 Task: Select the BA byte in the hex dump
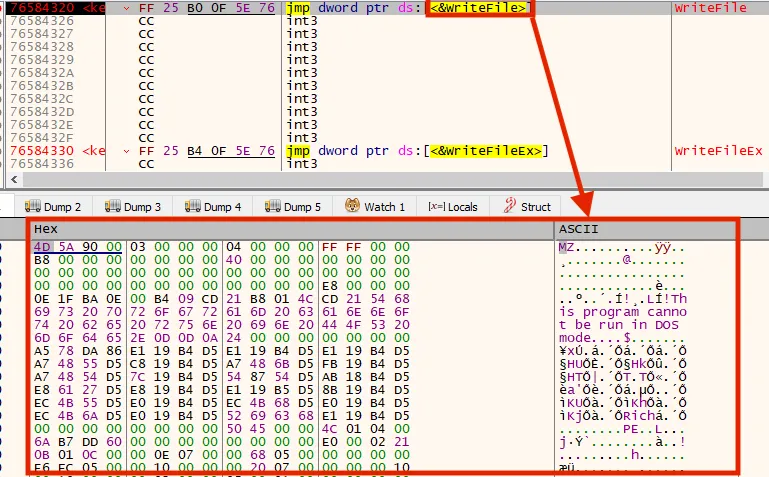(x=90, y=299)
